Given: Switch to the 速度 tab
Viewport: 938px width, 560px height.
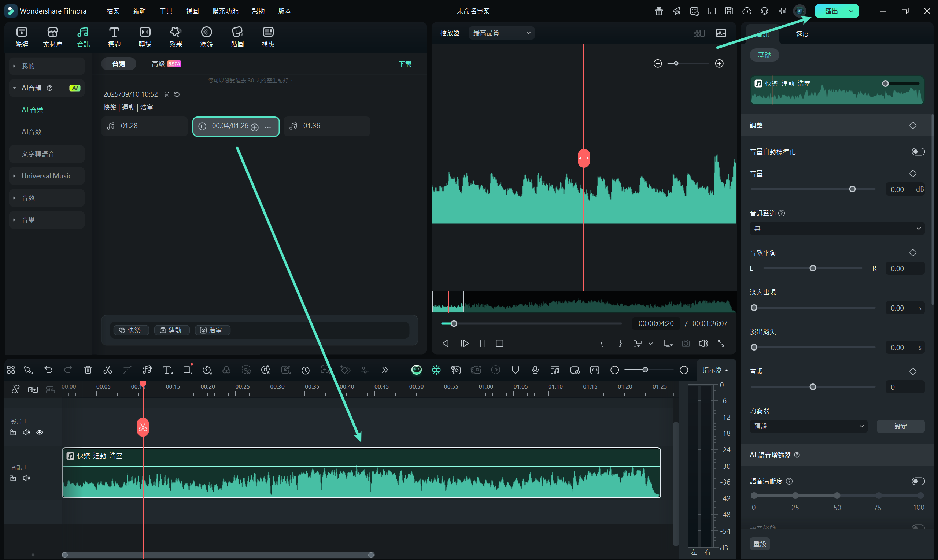Looking at the screenshot, I should tap(802, 34).
